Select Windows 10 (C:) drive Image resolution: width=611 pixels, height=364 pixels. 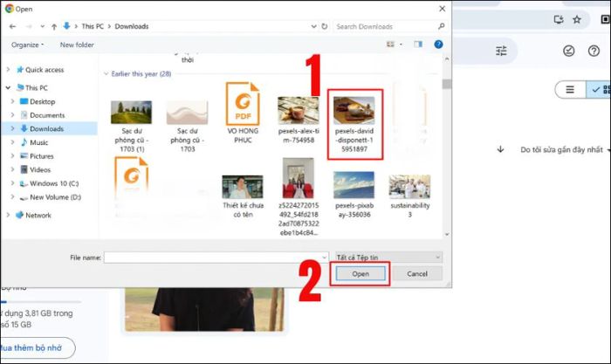click(x=54, y=183)
